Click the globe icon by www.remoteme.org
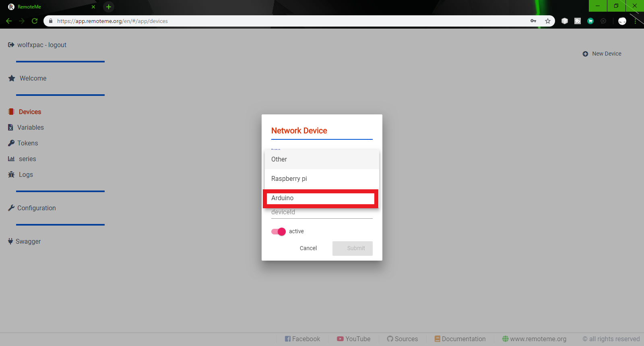The height and width of the screenshot is (346, 644). (x=506, y=339)
